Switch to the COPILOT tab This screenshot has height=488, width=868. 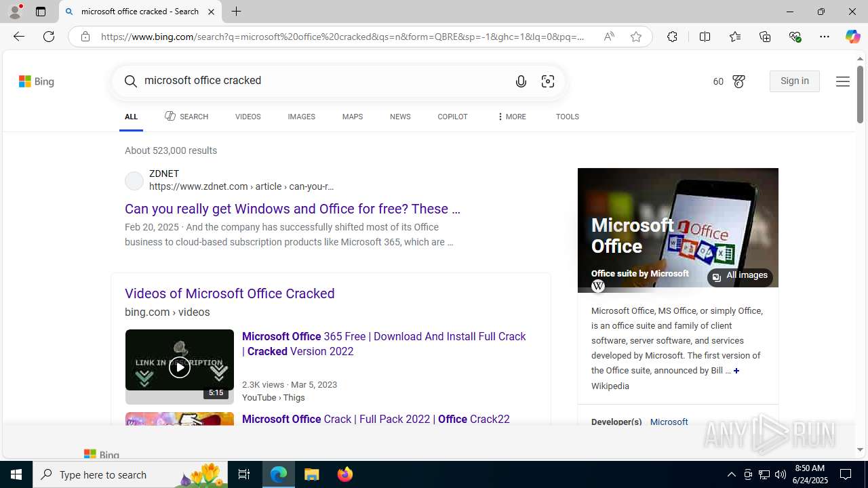click(452, 117)
